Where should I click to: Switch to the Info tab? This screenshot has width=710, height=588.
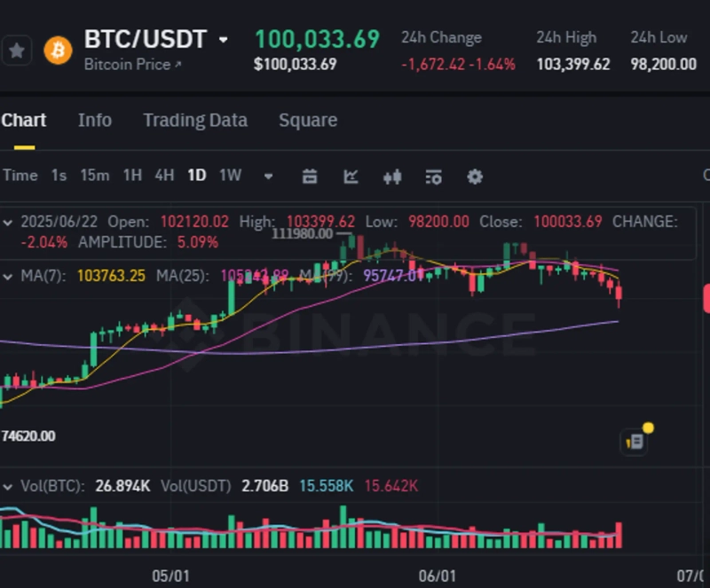point(95,121)
